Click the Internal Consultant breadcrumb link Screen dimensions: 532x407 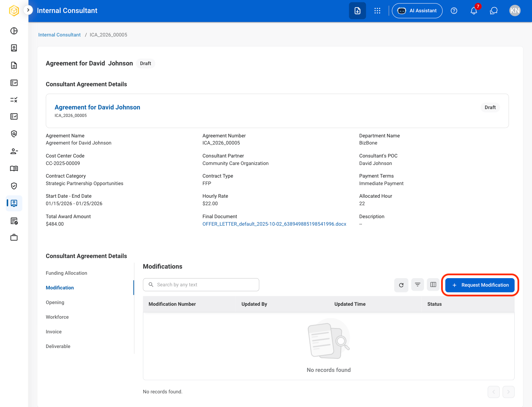(59, 35)
